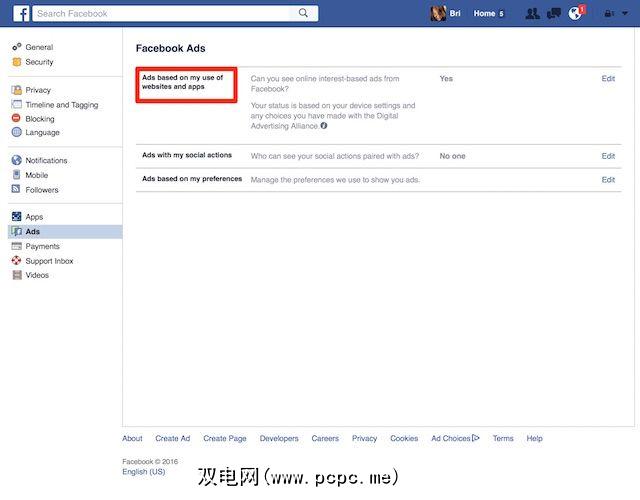Viewport: 640px width, 500px height.
Task: Open Apps settings
Action: click(34, 217)
